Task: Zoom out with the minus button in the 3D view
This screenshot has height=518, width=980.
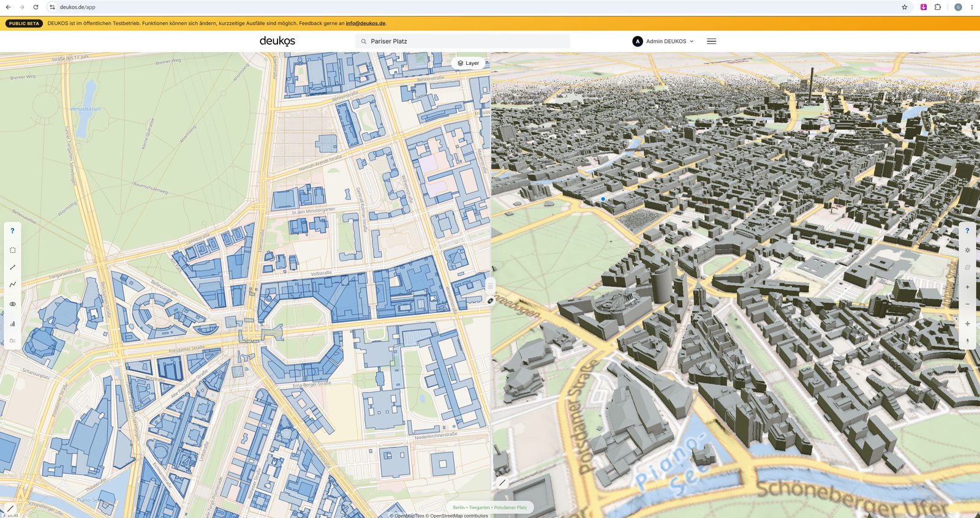Action: (967, 304)
